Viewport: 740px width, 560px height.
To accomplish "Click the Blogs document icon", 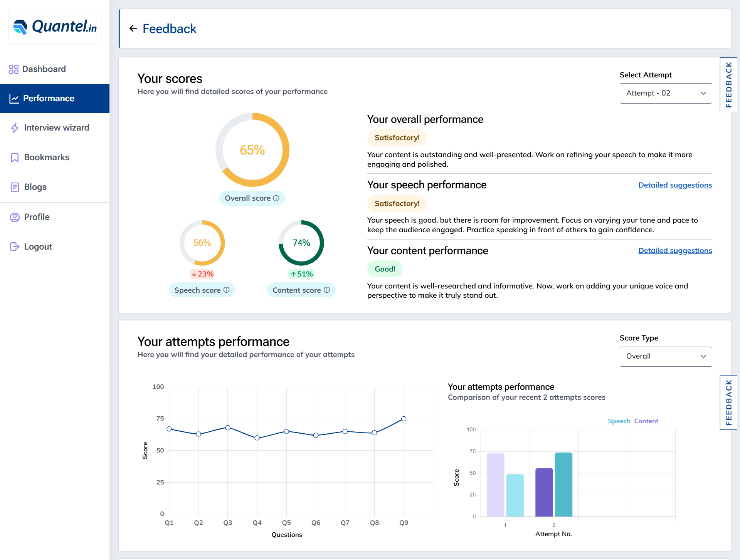I will click(15, 187).
